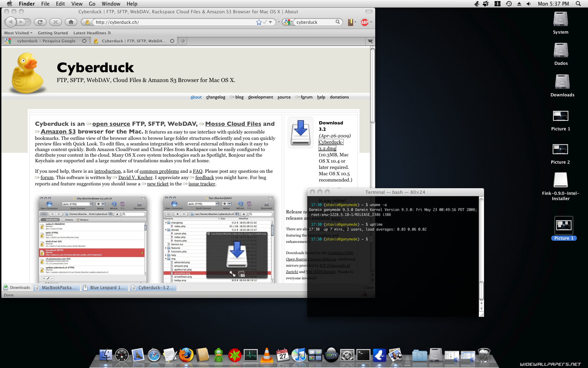Open System Preferences in the Dock
Screen dimensions: 588x368
[x=347, y=355]
